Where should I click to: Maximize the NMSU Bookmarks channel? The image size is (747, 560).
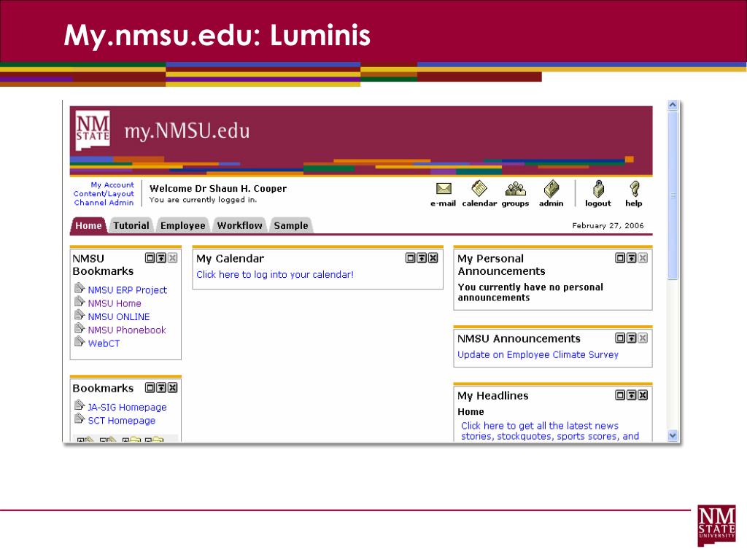coord(150,258)
